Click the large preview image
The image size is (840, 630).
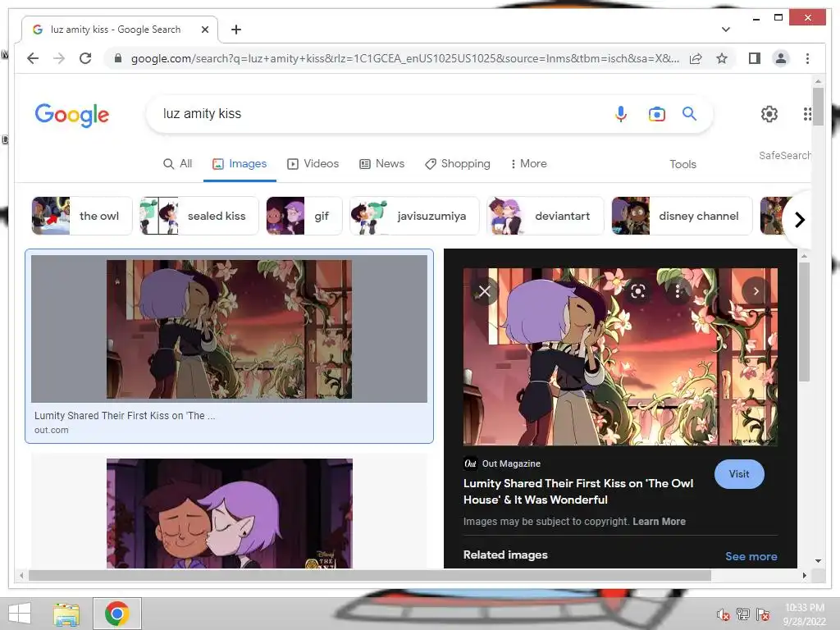(620, 357)
